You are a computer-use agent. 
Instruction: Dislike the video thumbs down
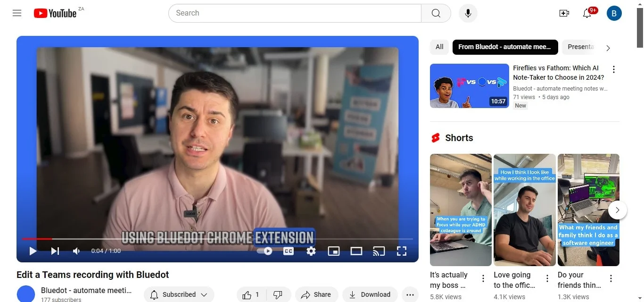click(x=278, y=295)
